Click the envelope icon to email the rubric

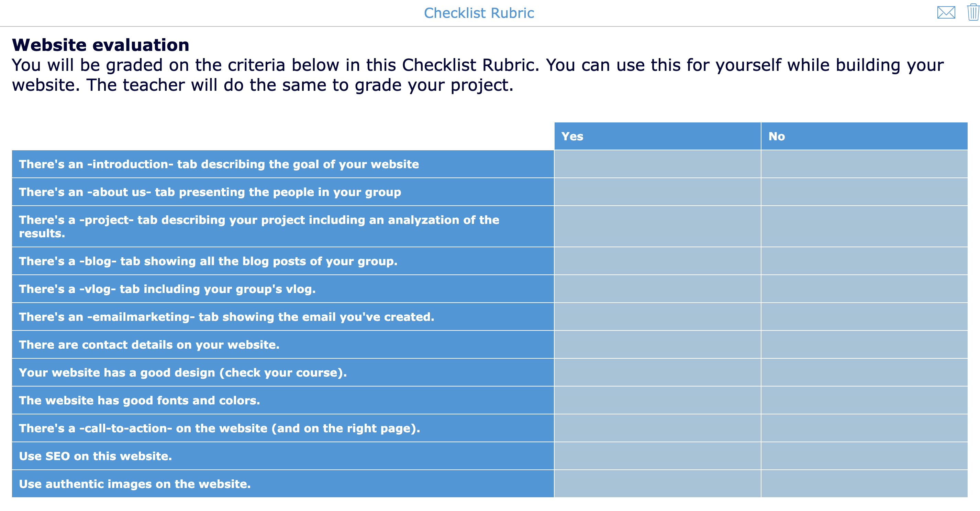[946, 13]
